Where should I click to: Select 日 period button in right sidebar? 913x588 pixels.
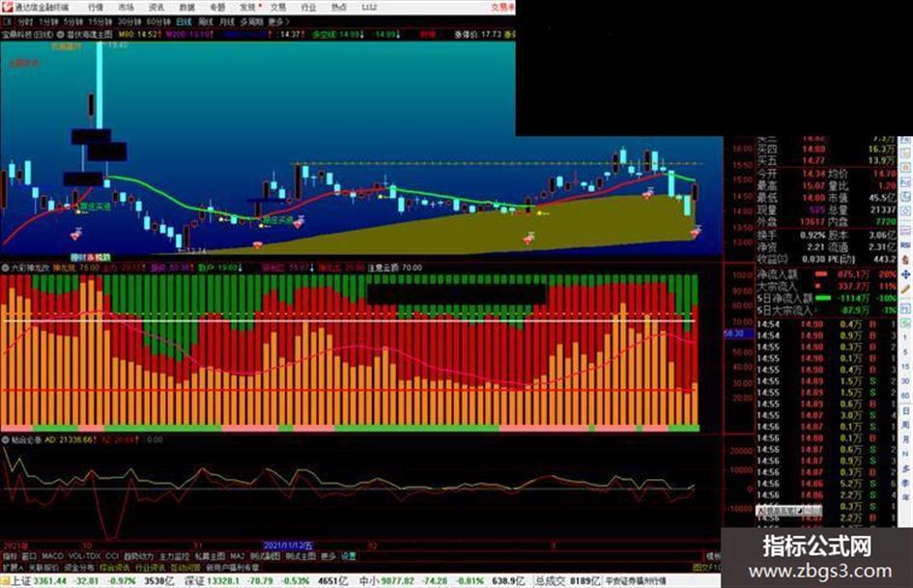(905, 411)
